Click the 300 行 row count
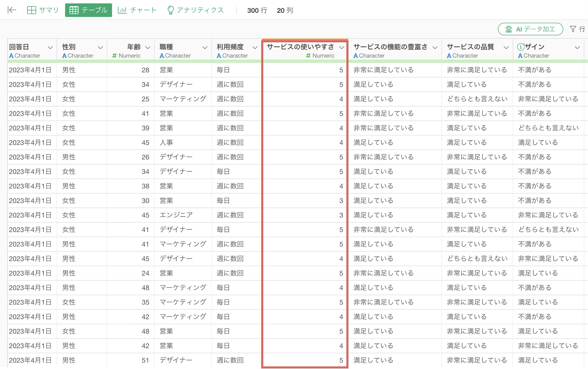Viewport: 588px width, 369px height. click(x=257, y=10)
